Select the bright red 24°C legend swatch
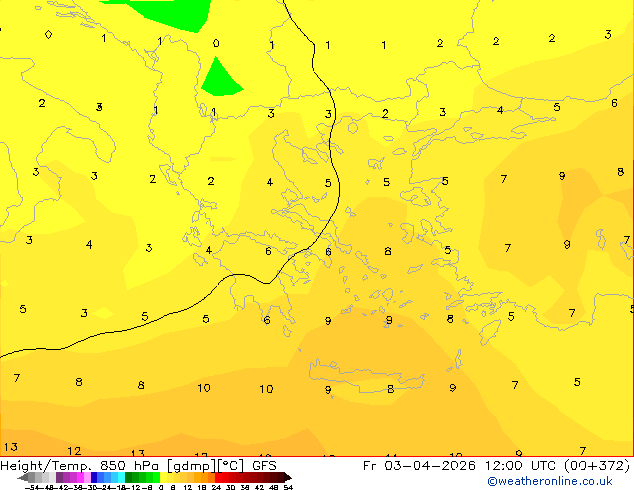The width and height of the screenshot is (634, 490). pos(218,477)
